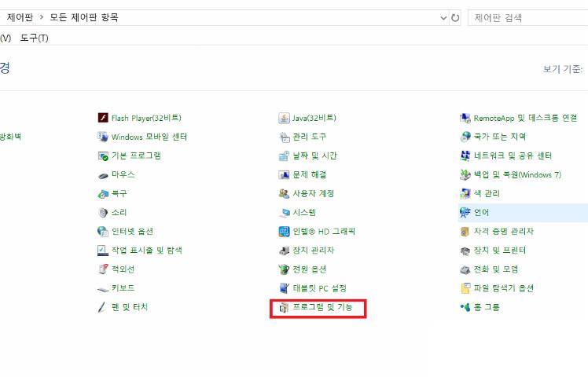Open the 도구(T) menu
This screenshot has height=377, width=588.
pos(34,38)
